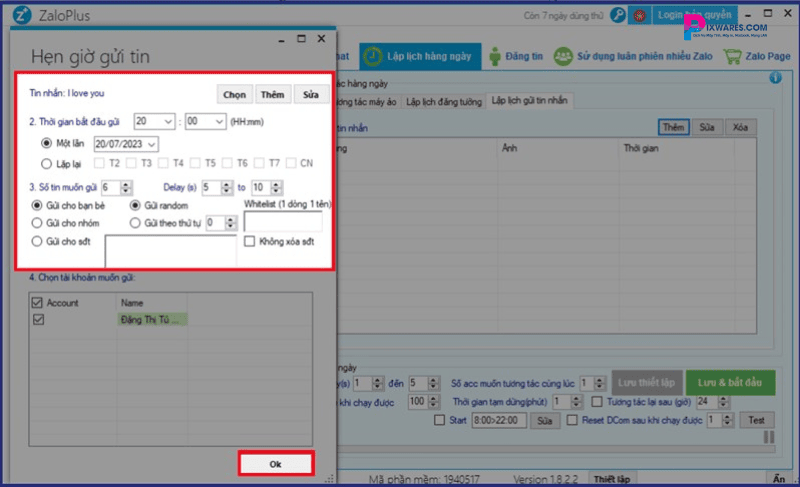The image size is (800, 487).
Task: Select the Lặp lại radio button
Action: click(45, 164)
